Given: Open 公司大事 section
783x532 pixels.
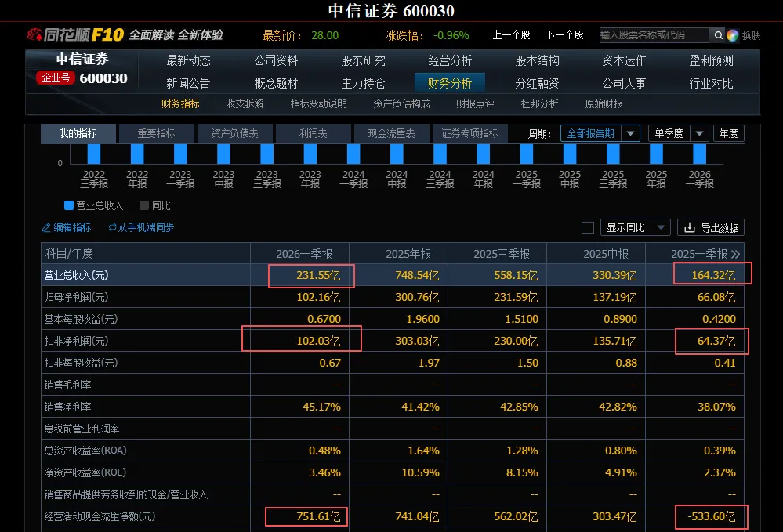Looking at the screenshot, I should pos(624,83).
